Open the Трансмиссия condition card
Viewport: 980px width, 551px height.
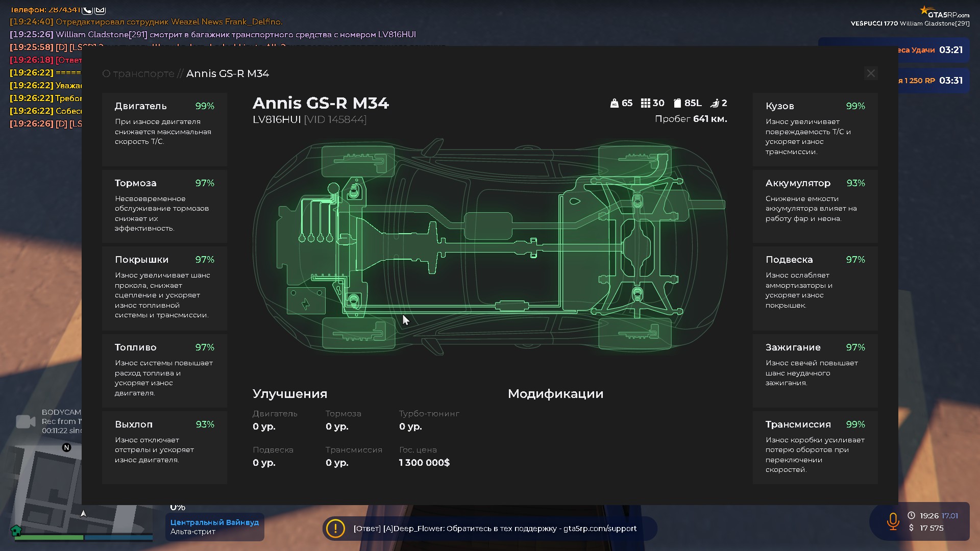tap(815, 447)
